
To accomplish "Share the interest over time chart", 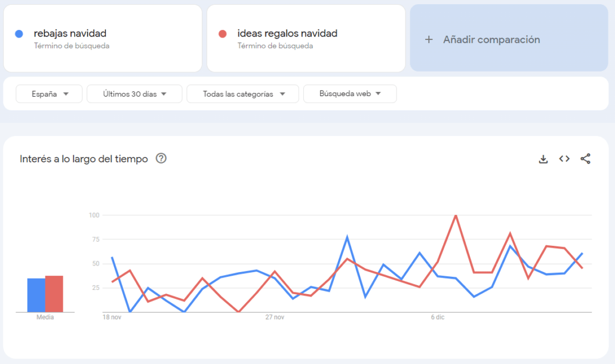I will click(585, 159).
